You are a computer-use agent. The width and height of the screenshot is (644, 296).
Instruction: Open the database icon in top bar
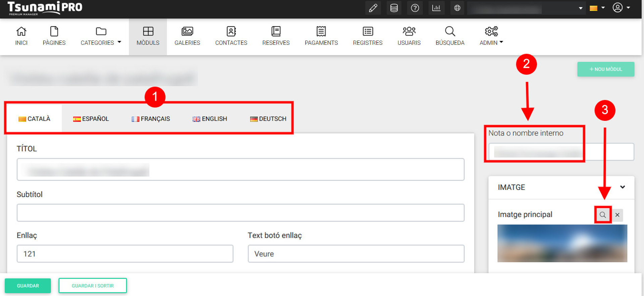(x=394, y=8)
